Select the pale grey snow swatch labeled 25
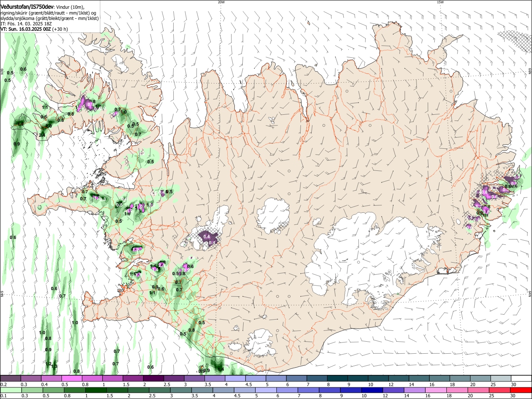The image size is (532, 399). pos(501,378)
